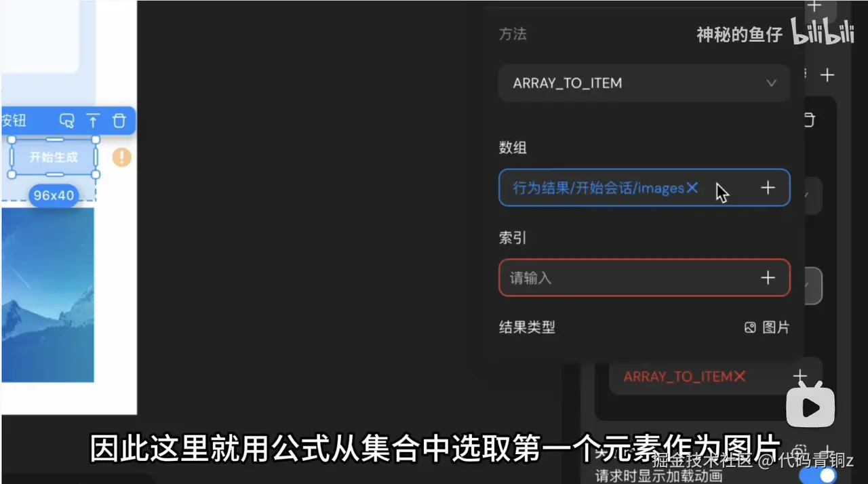Remove the 行为结果/开始会话/images binding with X
Image resolution: width=868 pixels, height=484 pixels.
point(692,188)
